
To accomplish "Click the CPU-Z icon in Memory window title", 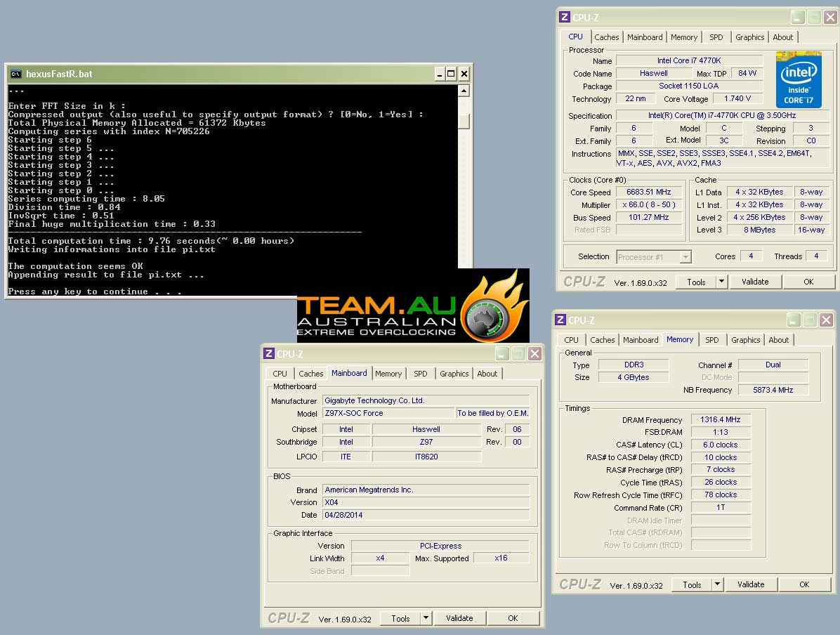I will (561, 320).
